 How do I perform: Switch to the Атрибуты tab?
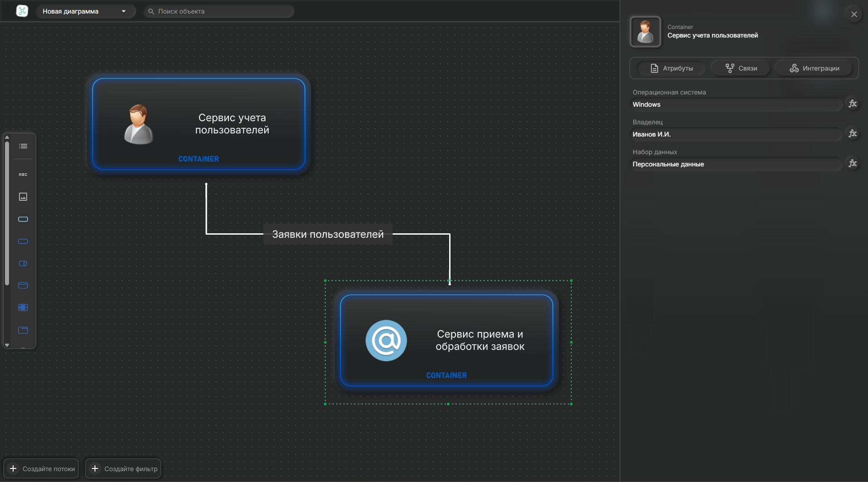(671, 68)
